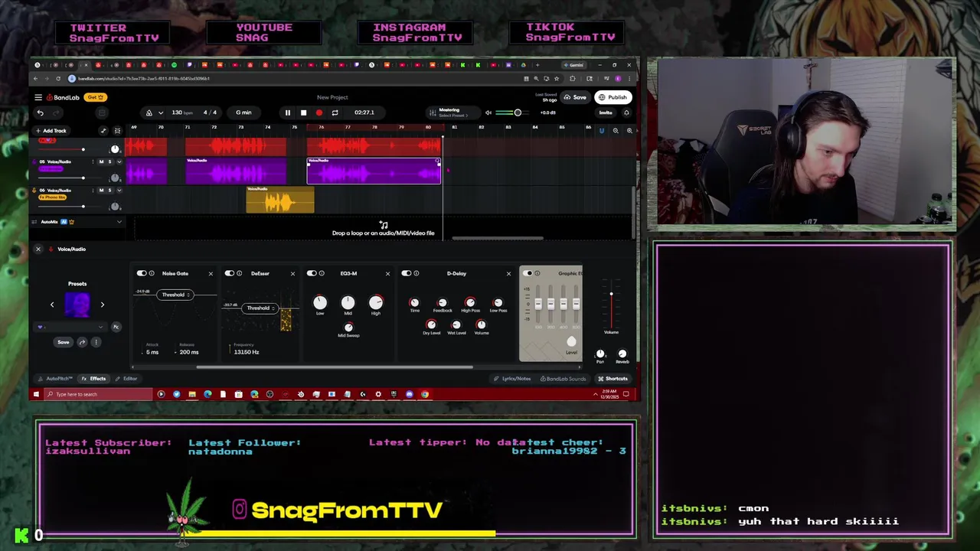Viewport: 980px width, 551px height.
Task: Save the current preset
Action: pyautogui.click(x=64, y=342)
